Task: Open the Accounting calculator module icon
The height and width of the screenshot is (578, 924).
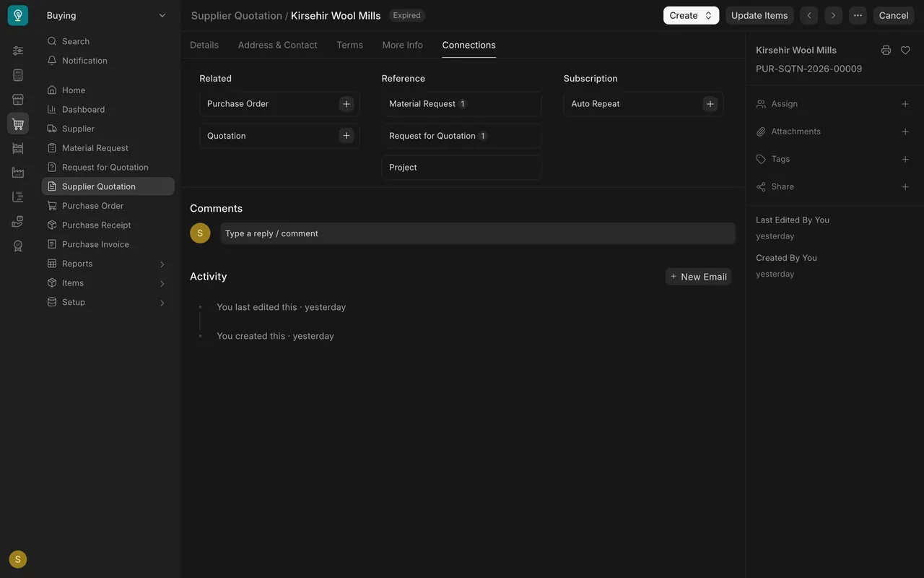Action: [x=18, y=75]
